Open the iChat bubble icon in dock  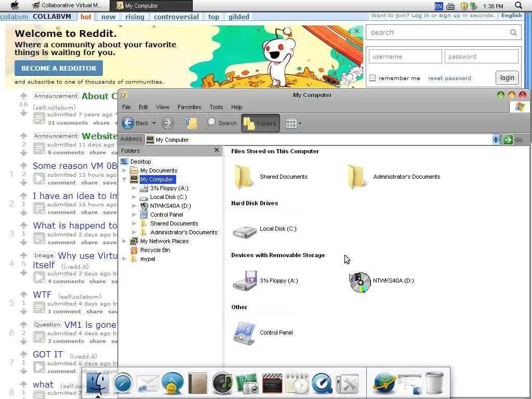click(x=172, y=384)
